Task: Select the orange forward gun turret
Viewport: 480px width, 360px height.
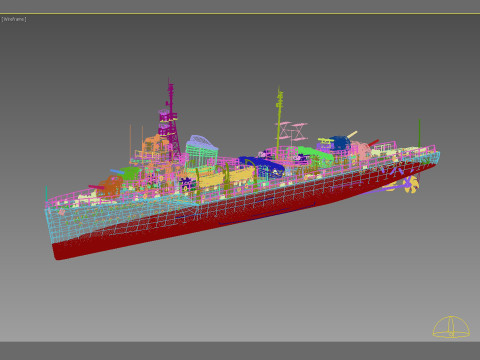Action: click(x=110, y=186)
